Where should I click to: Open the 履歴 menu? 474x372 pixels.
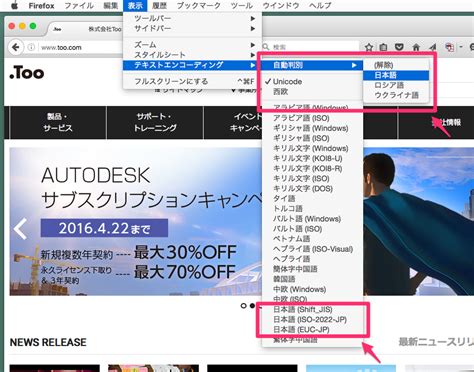pyautogui.click(x=159, y=6)
